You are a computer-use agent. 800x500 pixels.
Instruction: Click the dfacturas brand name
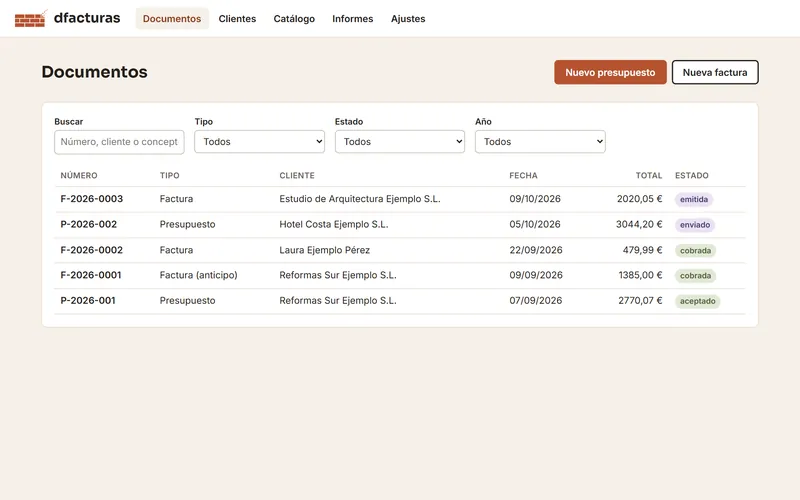point(87,18)
